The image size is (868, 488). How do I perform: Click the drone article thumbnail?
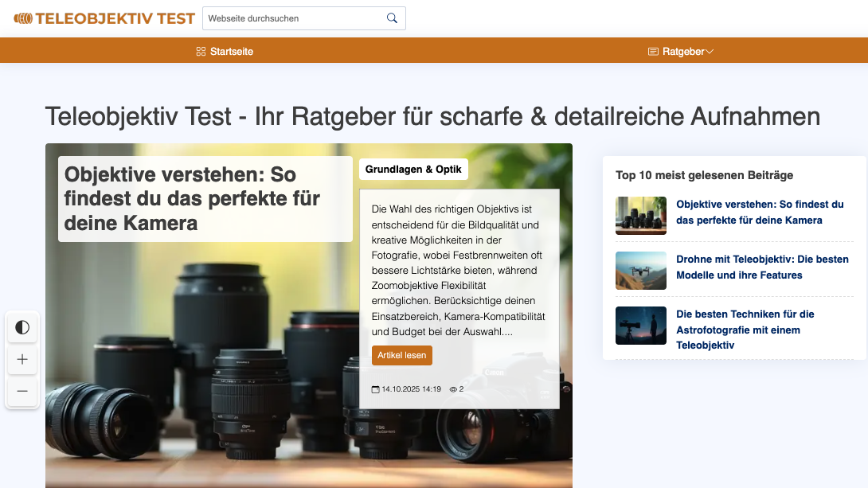pyautogui.click(x=640, y=271)
